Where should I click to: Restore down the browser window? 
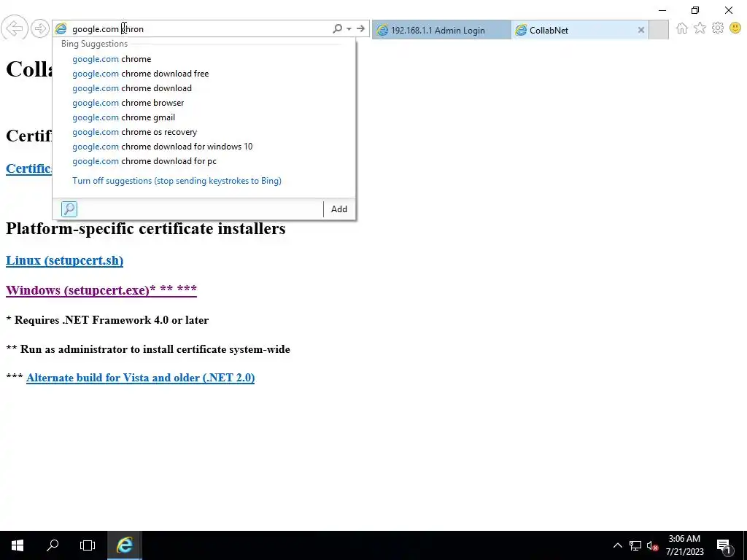pos(695,10)
